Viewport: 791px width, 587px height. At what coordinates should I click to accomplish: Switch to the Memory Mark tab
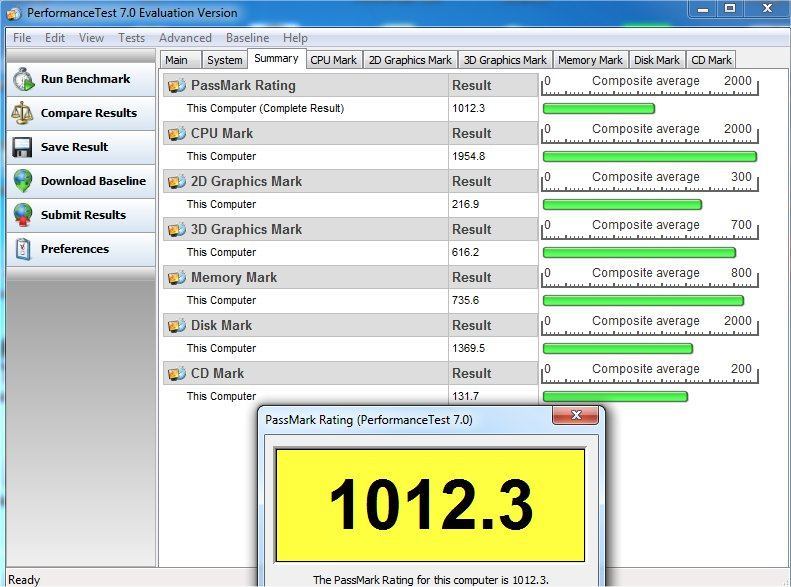click(x=590, y=60)
